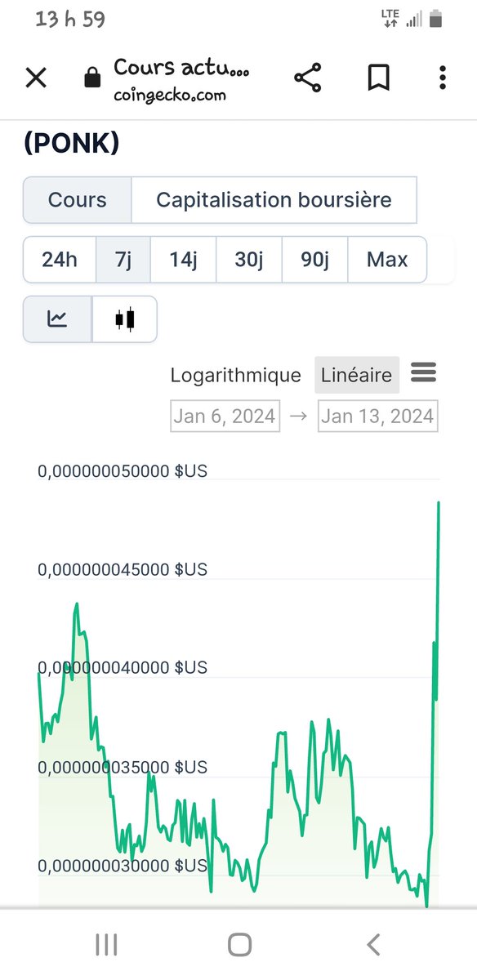Choose the 24h time range
The height and width of the screenshot is (980, 477).
pyautogui.click(x=60, y=260)
